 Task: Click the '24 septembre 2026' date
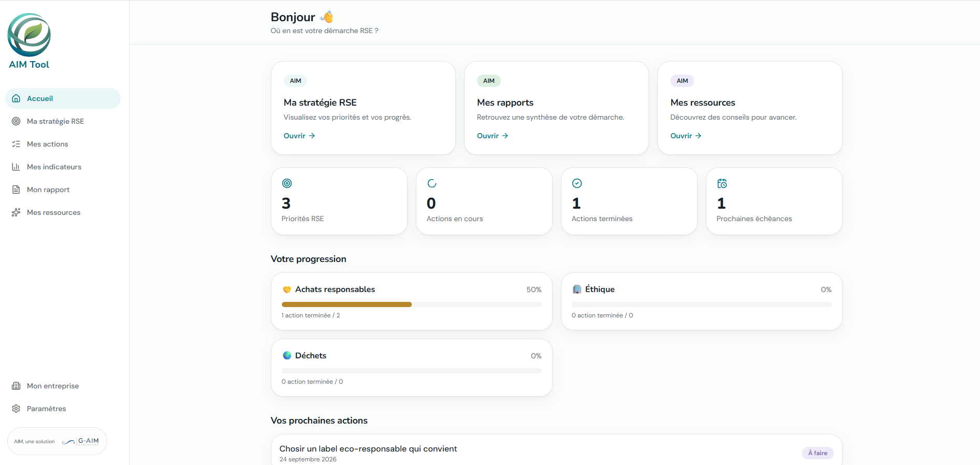click(308, 459)
